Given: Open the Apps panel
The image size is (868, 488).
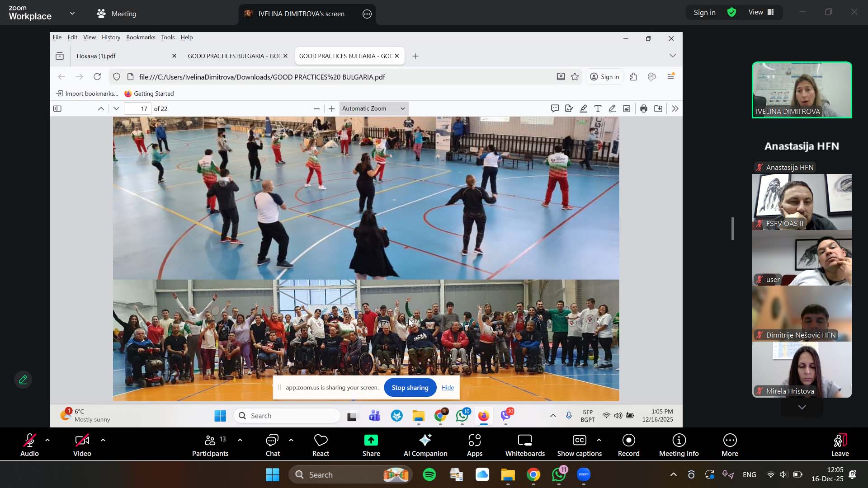Looking at the screenshot, I should tap(474, 445).
